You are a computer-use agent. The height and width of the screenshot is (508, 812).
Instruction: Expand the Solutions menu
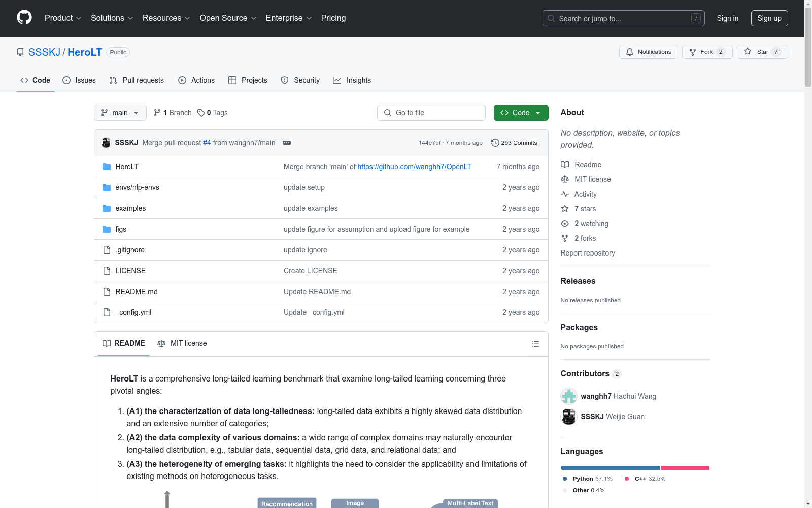[112, 18]
